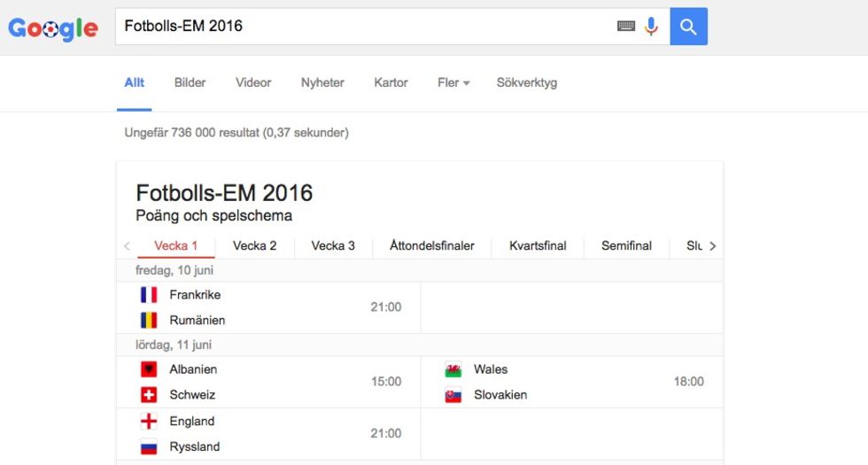868x465 pixels.
Task: Expand the Fler dropdown menu
Action: [x=453, y=82]
